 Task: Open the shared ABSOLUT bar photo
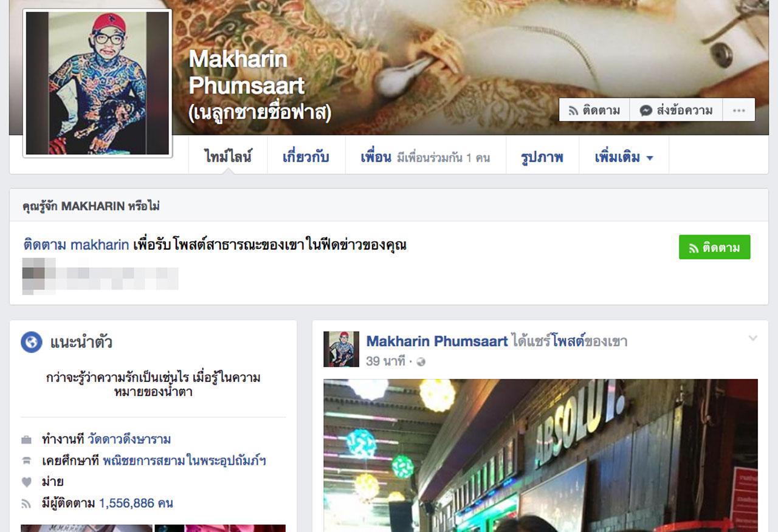tap(540, 455)
